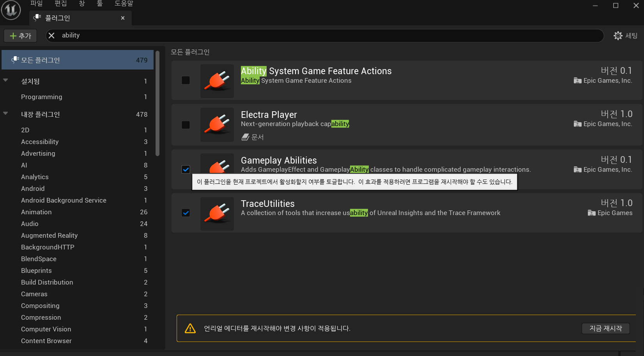
Task: Click folder icon beside Ability System vendor
Action: (578, 80)
